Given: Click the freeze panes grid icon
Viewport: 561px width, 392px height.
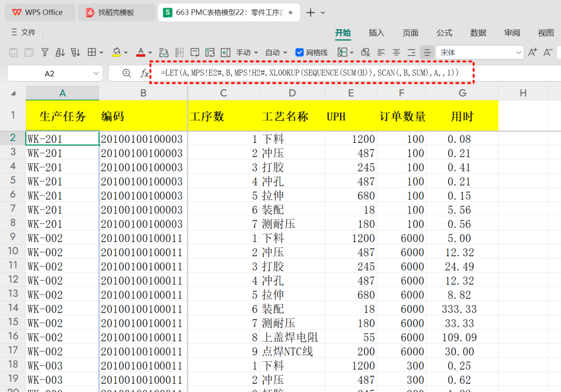Looking at the screenshot, I should click(342, 53).
